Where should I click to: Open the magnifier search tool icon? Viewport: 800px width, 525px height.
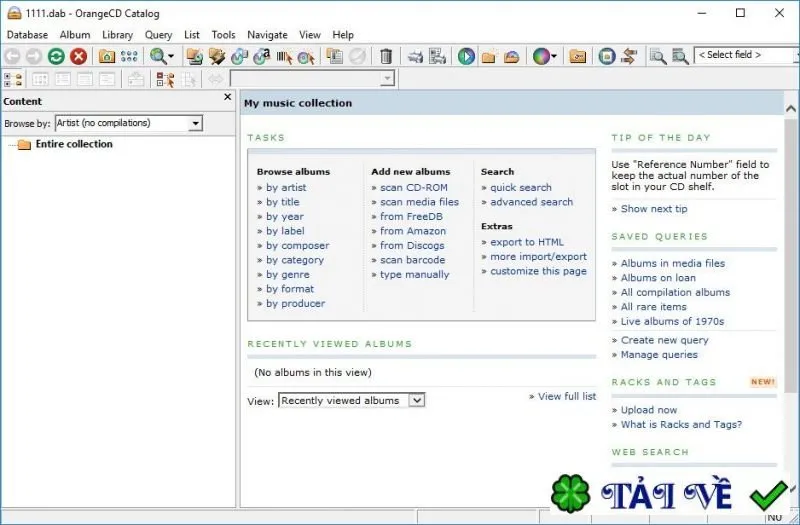159,56
